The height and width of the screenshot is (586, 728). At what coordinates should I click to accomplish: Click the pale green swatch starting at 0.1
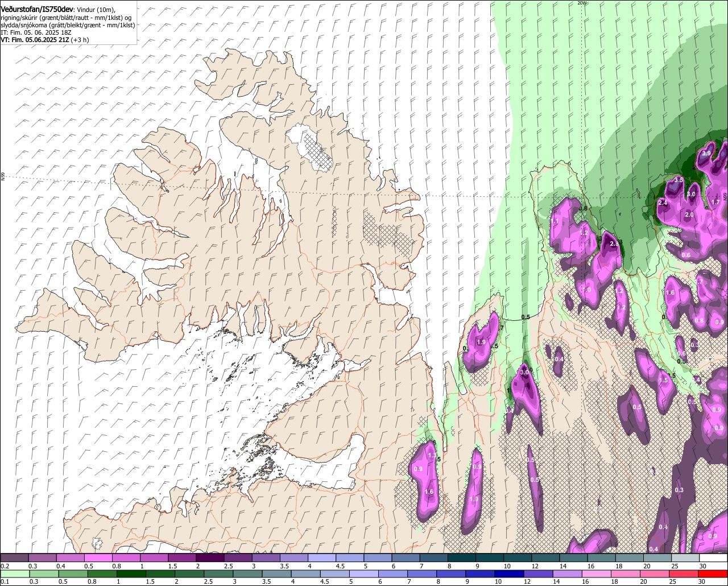click(14, 574)
